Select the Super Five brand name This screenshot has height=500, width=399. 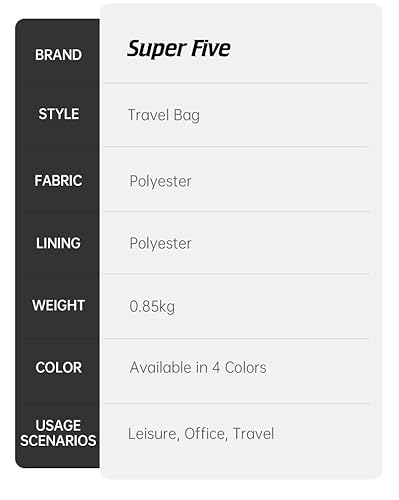tap(179, 49)
